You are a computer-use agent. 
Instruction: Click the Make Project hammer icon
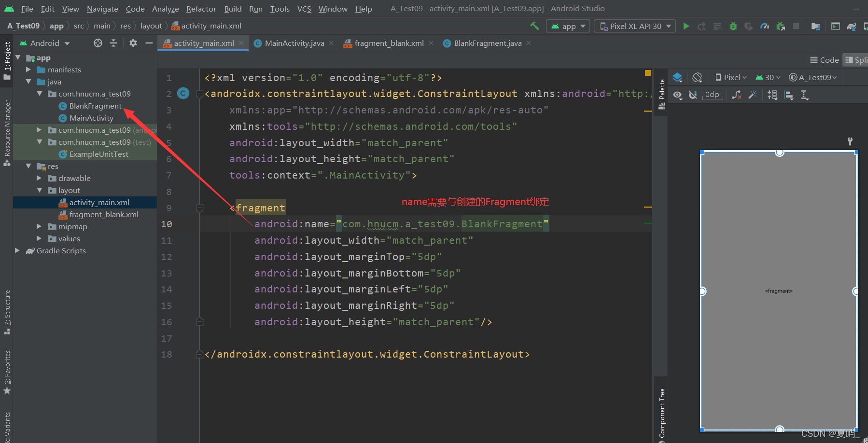pos(534,26)
